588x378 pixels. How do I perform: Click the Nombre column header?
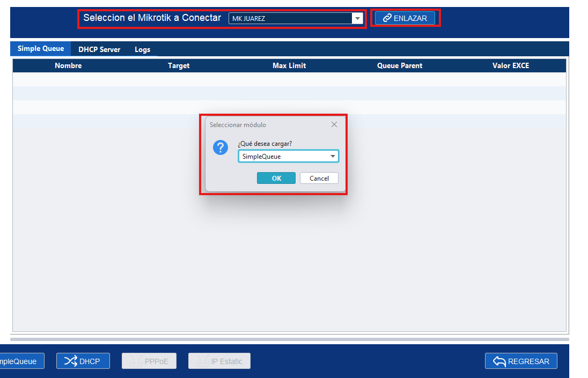point(68,65)
